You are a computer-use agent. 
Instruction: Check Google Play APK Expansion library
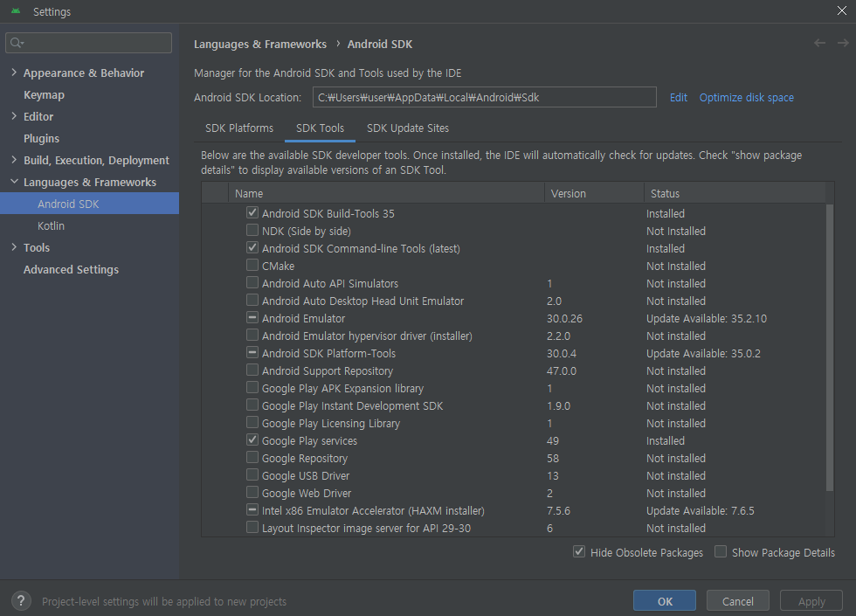coord(252,387)
